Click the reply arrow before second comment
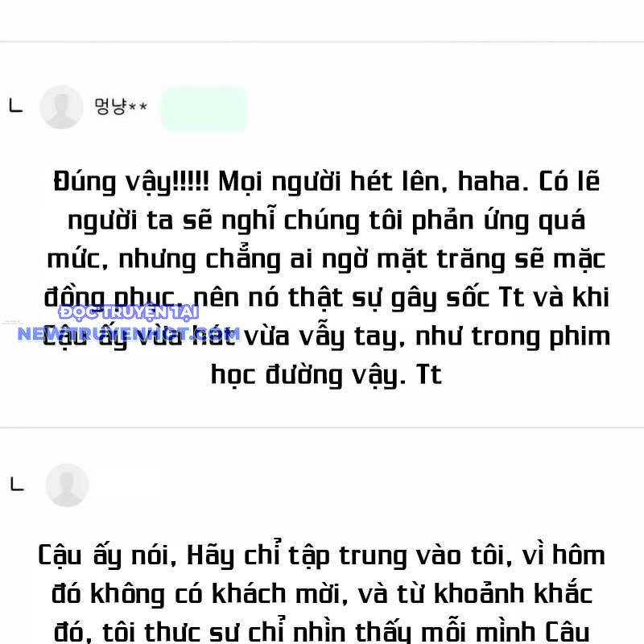 point(17,485)
